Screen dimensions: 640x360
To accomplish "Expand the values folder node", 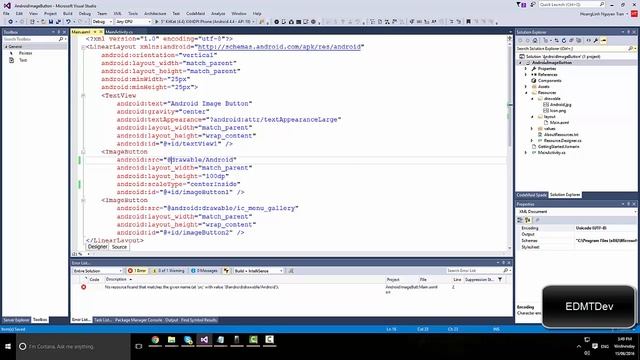I will point(532,129).
